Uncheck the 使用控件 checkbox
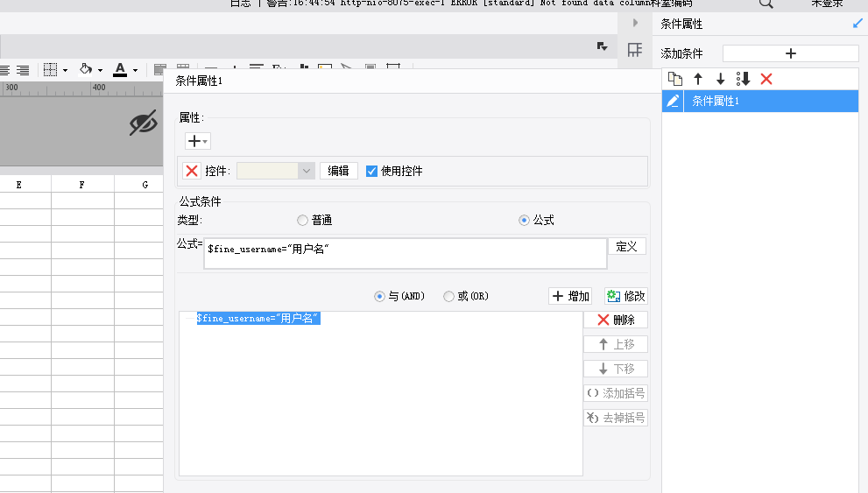 (371, 171)
